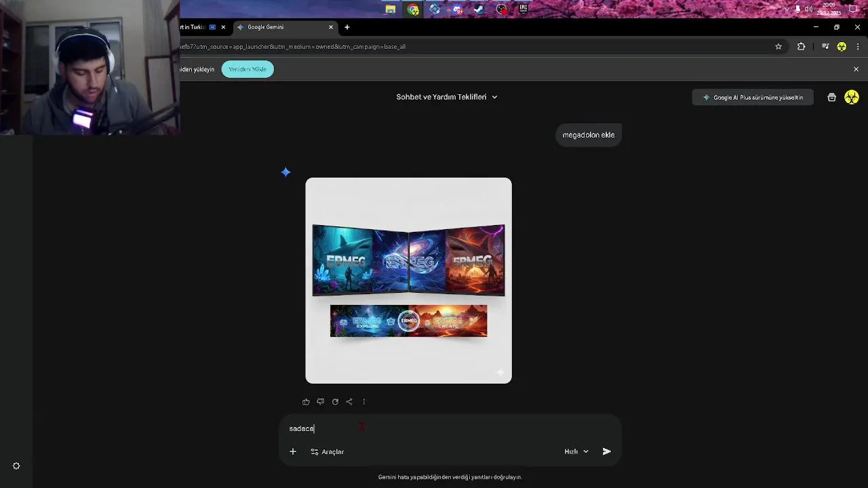Open the media control icon in toolbar
868x488 pixels.
click(x=825, y=47)
